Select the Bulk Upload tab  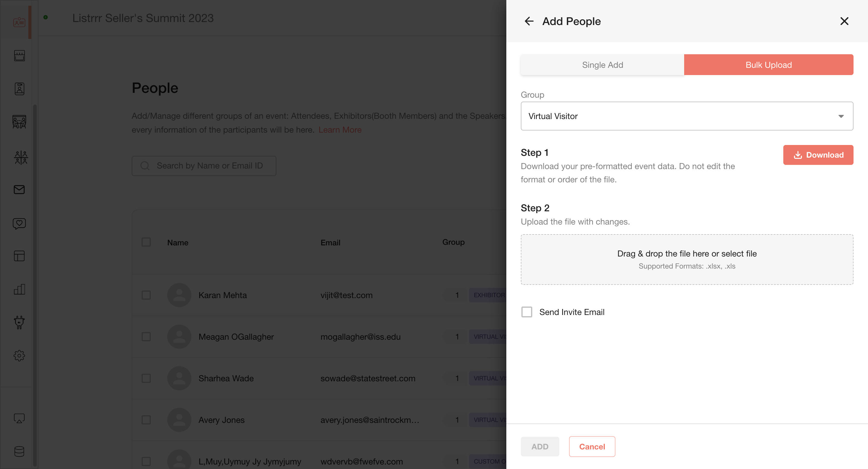(769, 65)
